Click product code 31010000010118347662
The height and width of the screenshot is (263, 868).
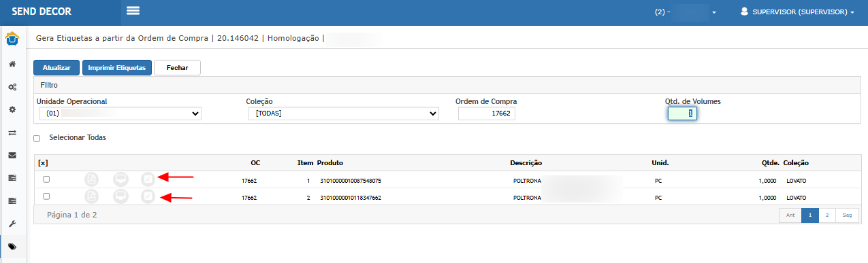[x=350, y=198]
